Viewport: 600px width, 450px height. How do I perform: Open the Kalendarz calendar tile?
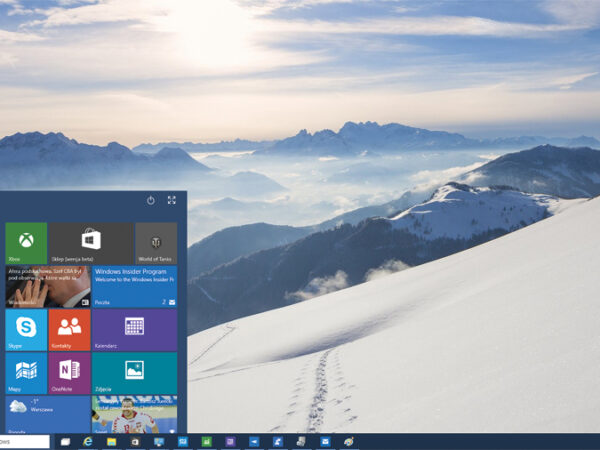click(134, 329)
